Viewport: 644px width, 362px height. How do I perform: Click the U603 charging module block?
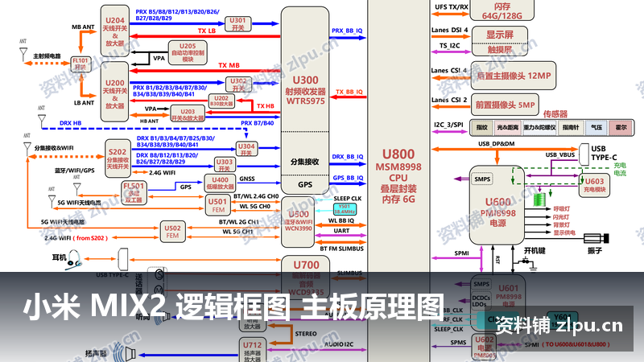click(594, 185)
